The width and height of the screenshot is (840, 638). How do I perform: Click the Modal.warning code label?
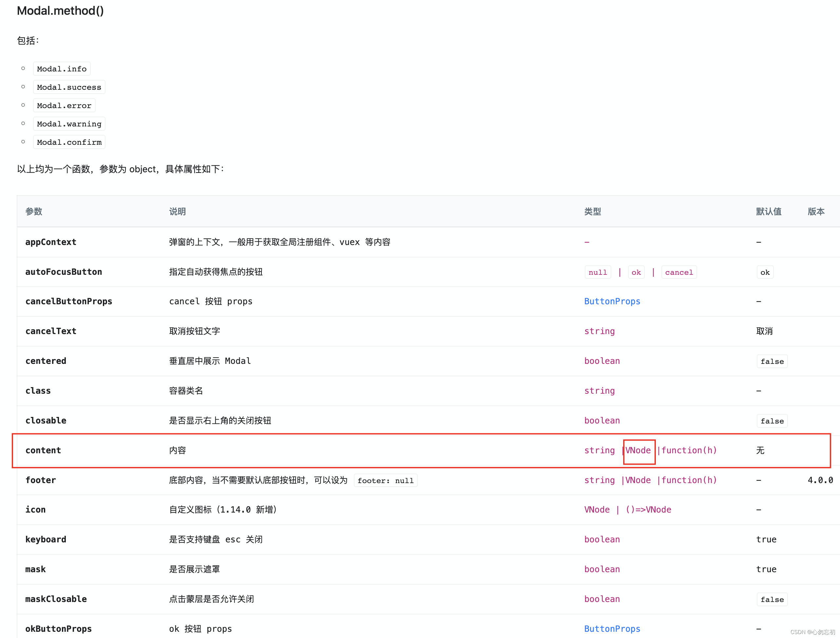(69, 124)
